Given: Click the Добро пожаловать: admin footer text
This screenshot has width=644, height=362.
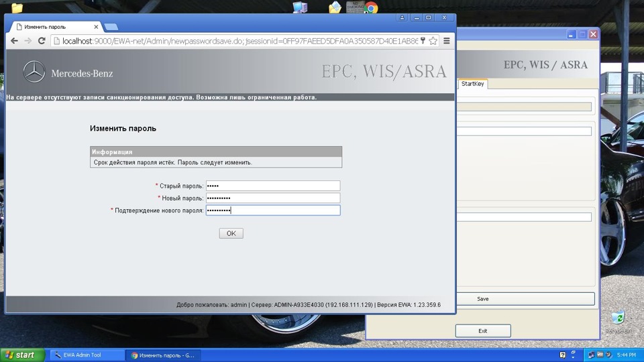Looking at the screenshot, I should coord(211,305).
